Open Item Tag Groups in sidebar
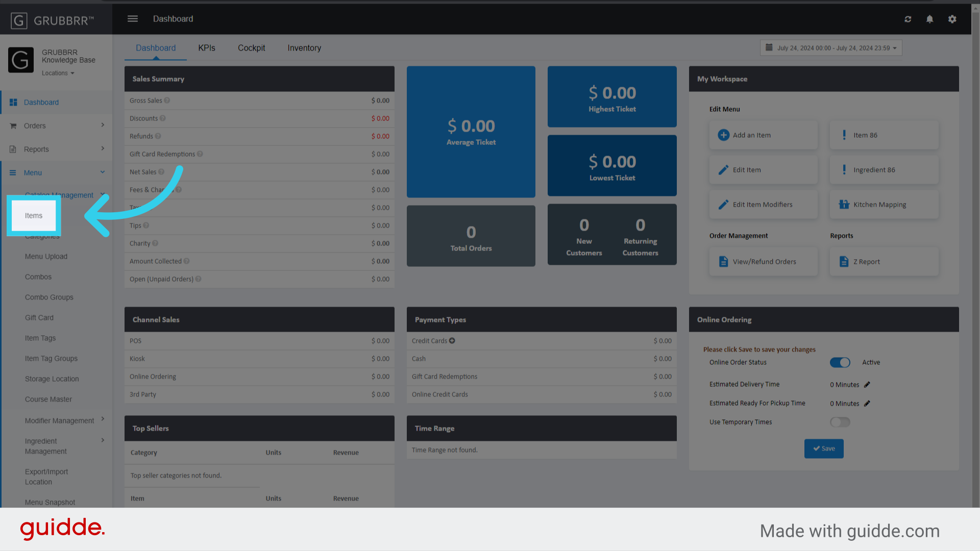The width and height of the screenshot is (980, 551). 51,359
